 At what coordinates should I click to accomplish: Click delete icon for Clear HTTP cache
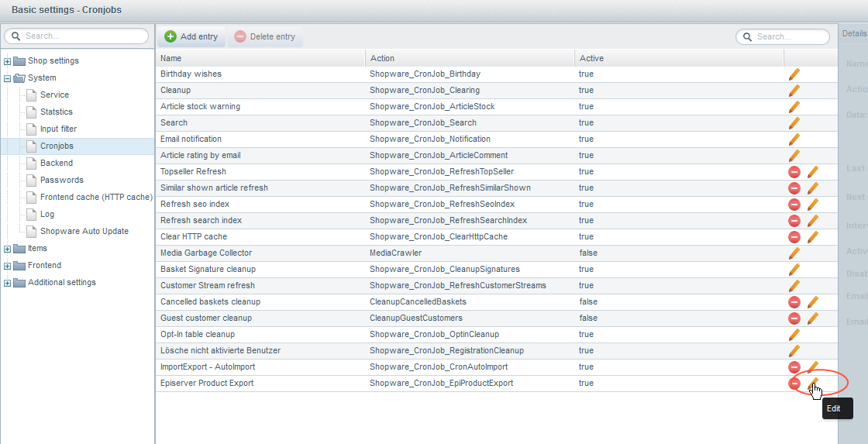pyautogui.click(x=794, y=237)
